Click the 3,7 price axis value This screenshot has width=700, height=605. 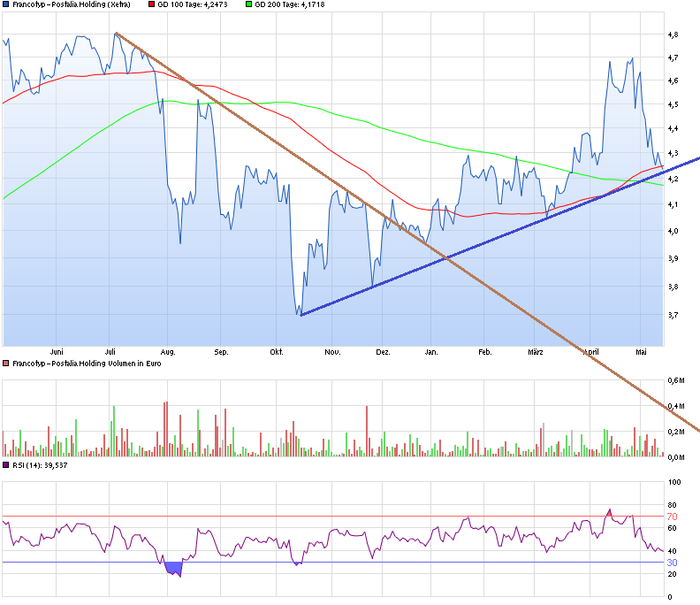[x=673, y=315]
